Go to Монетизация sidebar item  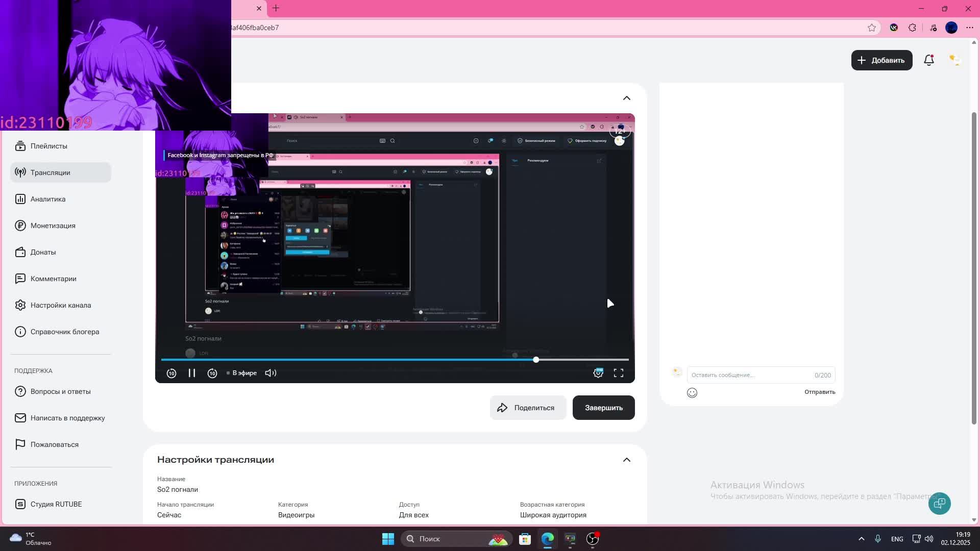[53, 226]
